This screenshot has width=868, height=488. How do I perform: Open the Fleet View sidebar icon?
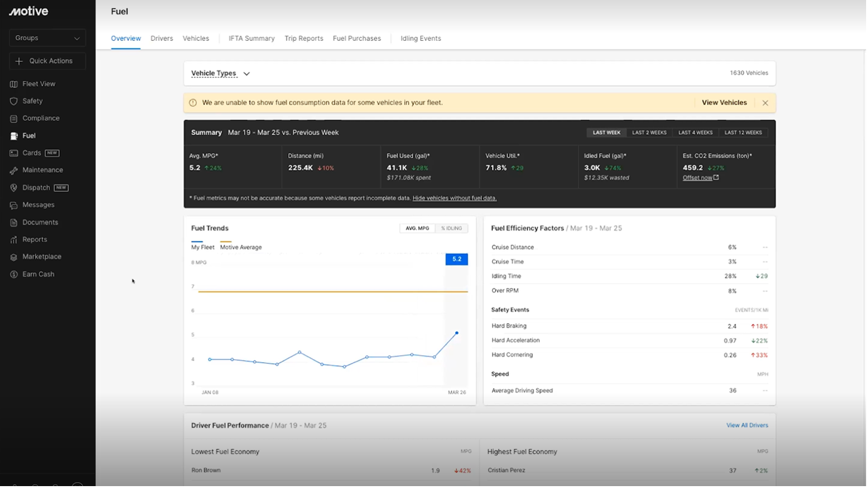coord(14,84)
